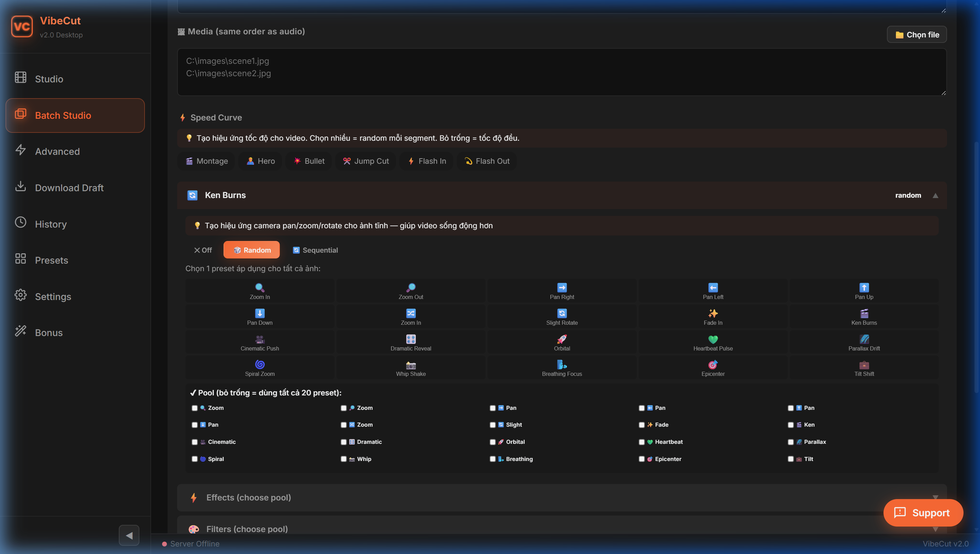Select the Heartbeat Pulse preset tile
The image size is (980, 554).
713,343
